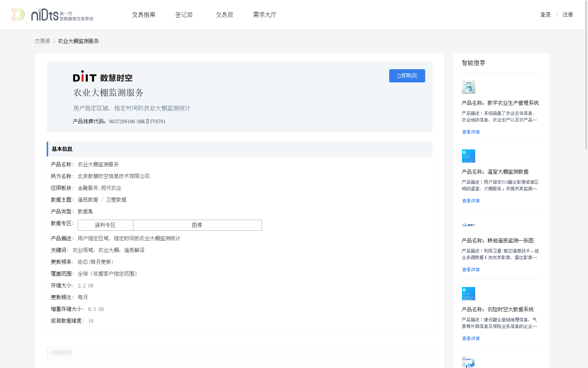
Task: Open the 需求大厅 menu
Action: tap(265, 15)
